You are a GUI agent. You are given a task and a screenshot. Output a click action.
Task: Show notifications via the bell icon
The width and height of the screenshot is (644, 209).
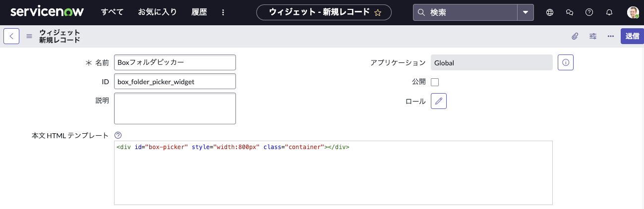coord(609,12)
